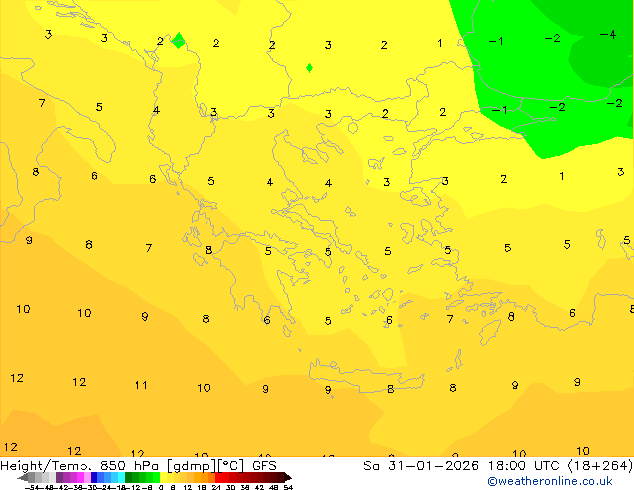Viewport: 634px width, 490px height.
Task: Click the dark maroon right arrow of legend
Action: click(288, 478)
